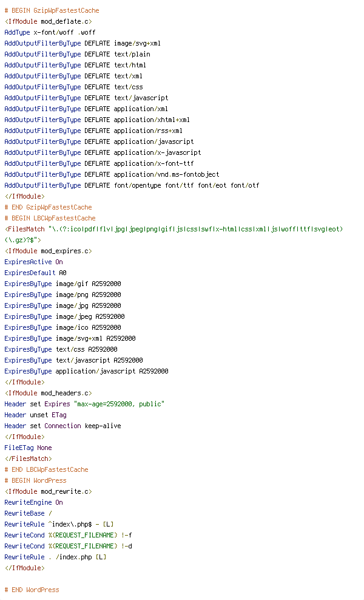
Task: Click the BEGIN LBCWpFastestCache comment
Action: pos(50,218)
